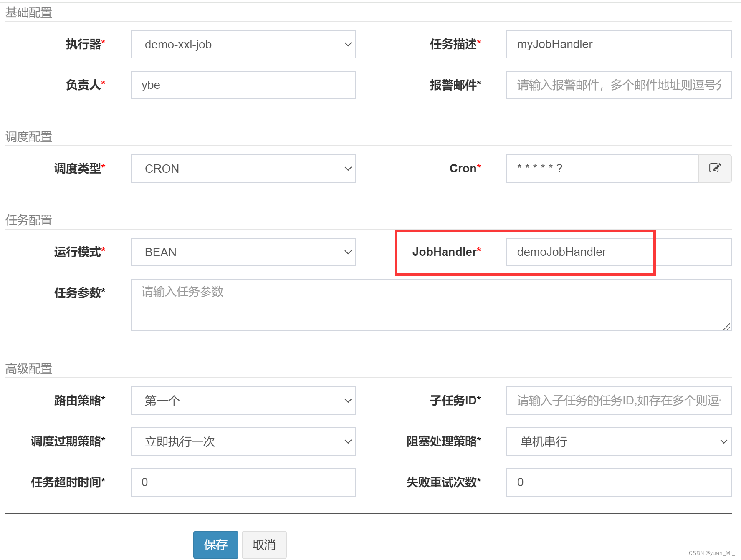Open the 调度过期策略 dropdown showing 立即执行一次
Image resolution: width=741 pixels, height=560 pixels.
[x=243, y=441]
